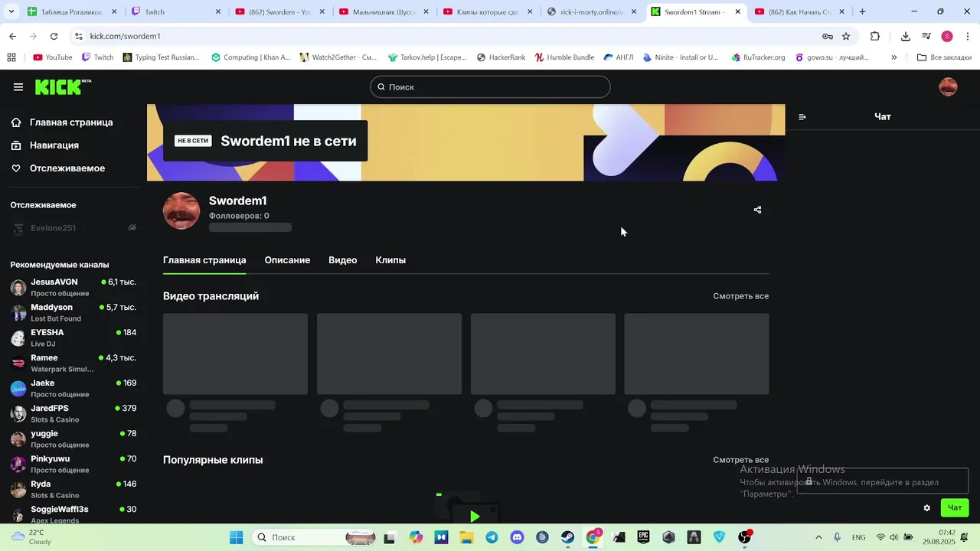The height and width of the screenshot is (551, 980).
Task: Open Pinkyuwu recommended channel
Action: pyautogui.click(x=73, y=465)
